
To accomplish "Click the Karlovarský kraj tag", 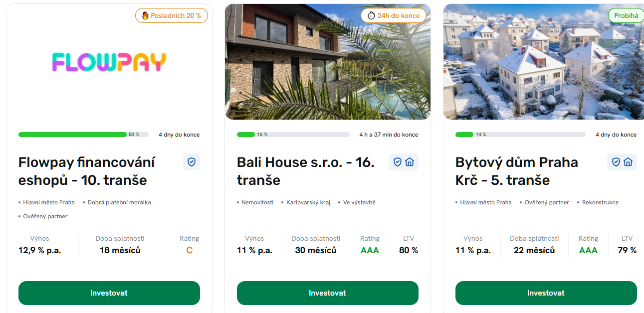I will point(308,202).
